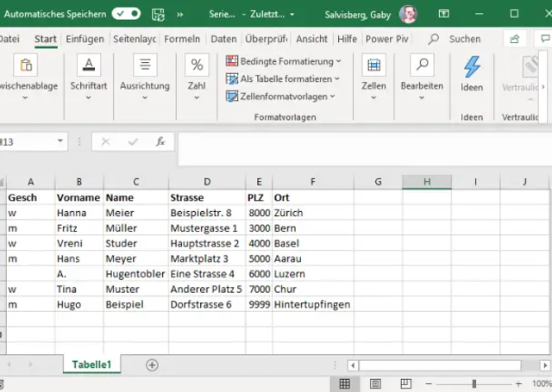
Task: Select cell containing Hanna
Action: (x=79, y=213)
